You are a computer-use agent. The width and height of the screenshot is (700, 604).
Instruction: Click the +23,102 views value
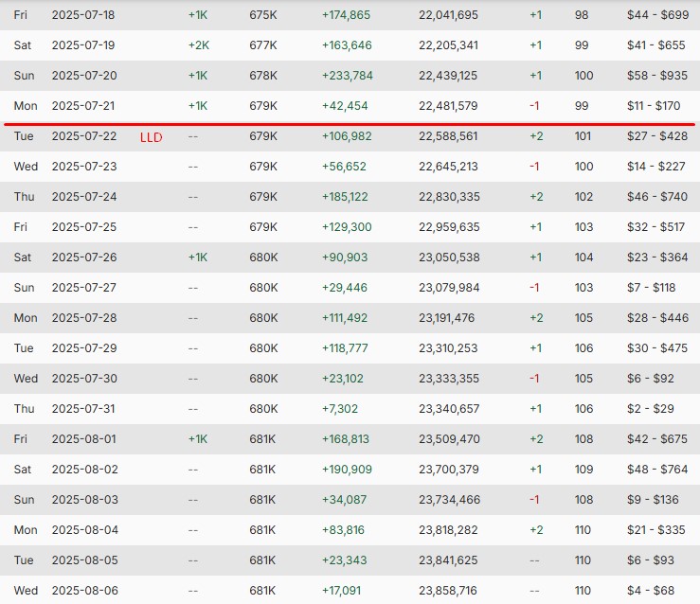(x=342, y=380)
